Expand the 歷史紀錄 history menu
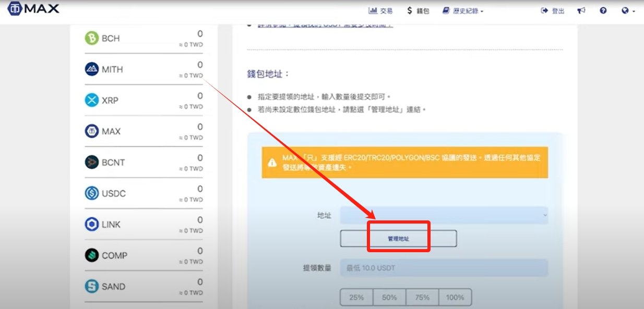 463,10
